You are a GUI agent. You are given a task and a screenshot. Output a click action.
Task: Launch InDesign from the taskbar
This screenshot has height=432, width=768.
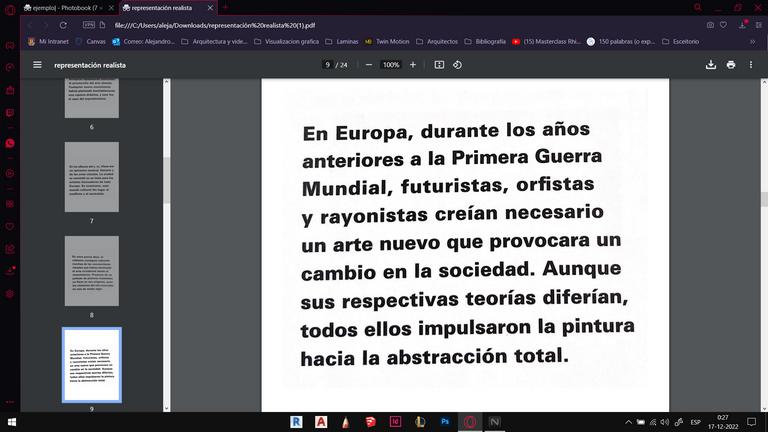coord(395,422)
